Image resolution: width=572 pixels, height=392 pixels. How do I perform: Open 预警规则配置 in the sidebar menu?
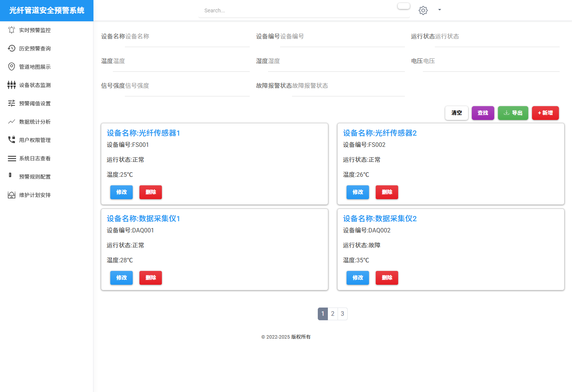(35, 177)
